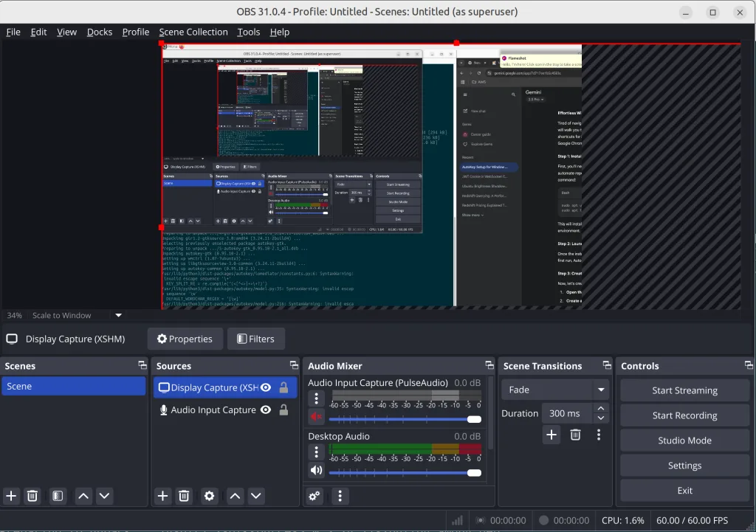Click the CPU: 1.6% status text
Screen dimensions: 756x532
coord(623,520)
